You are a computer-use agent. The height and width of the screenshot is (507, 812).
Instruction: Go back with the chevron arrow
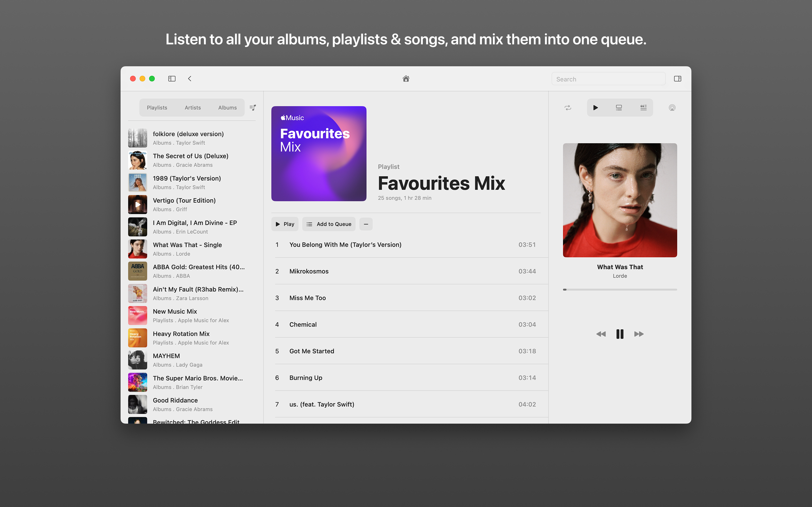(190, 79)
